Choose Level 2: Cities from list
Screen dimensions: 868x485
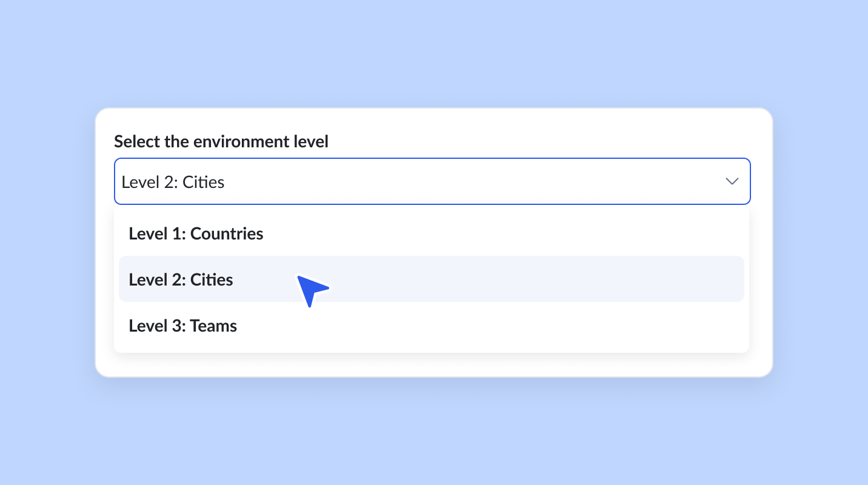pos(432,279)
